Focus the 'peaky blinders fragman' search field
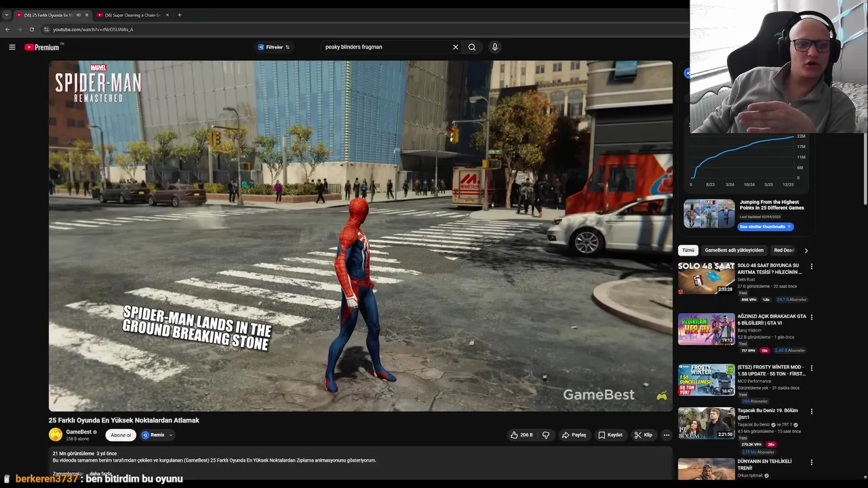This screenshot has width=868, height=488. click(387, 47)
